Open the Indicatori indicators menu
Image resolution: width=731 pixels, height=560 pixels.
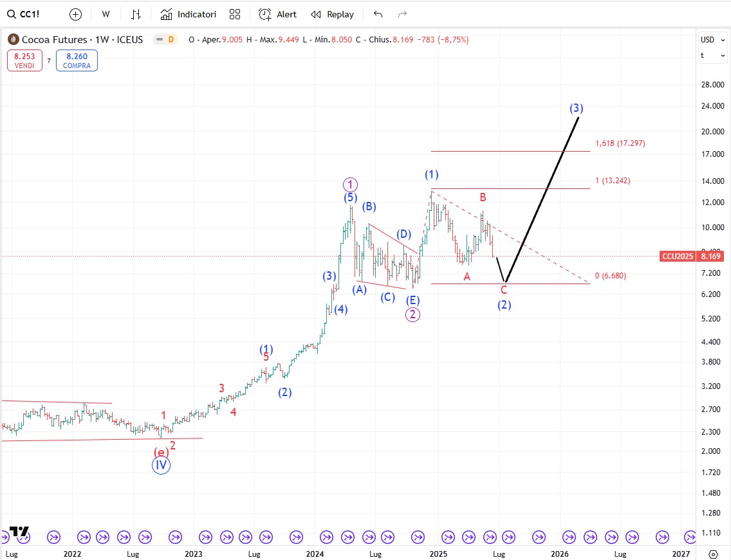(189, 14)
